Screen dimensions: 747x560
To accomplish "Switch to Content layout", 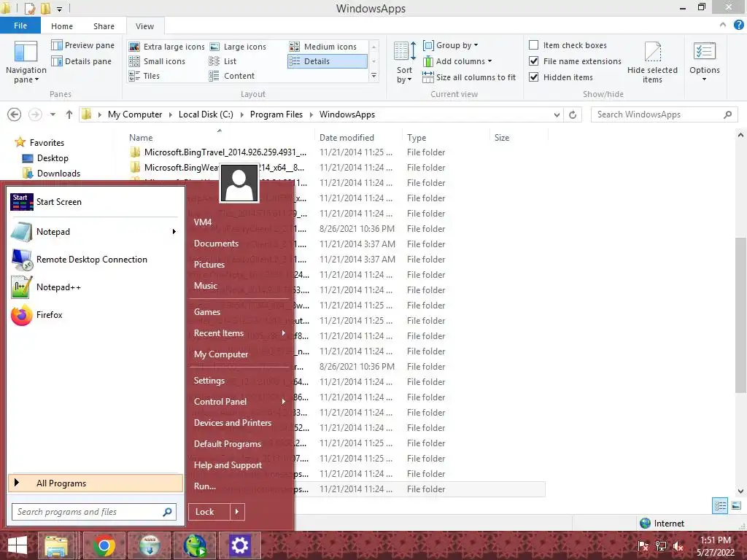I will click(x=232, y=76).
